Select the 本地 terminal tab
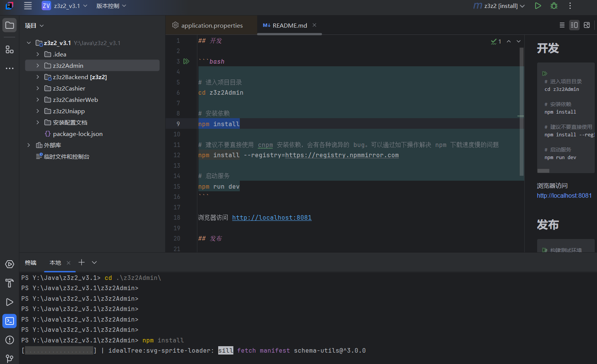 (x=55, y=263)
